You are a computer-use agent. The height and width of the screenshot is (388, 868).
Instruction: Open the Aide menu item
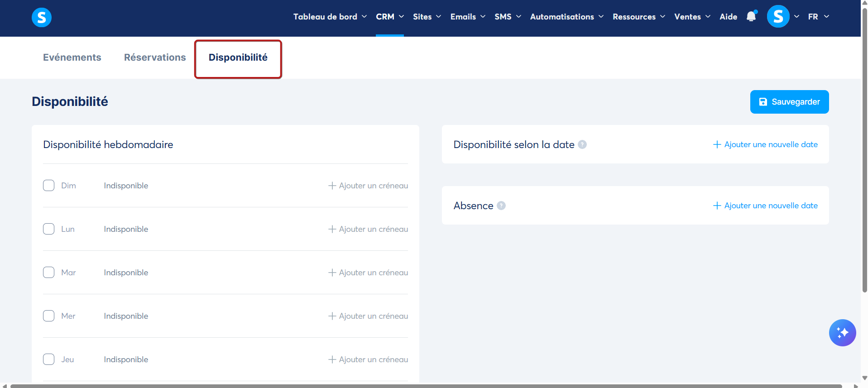point(728,17)
